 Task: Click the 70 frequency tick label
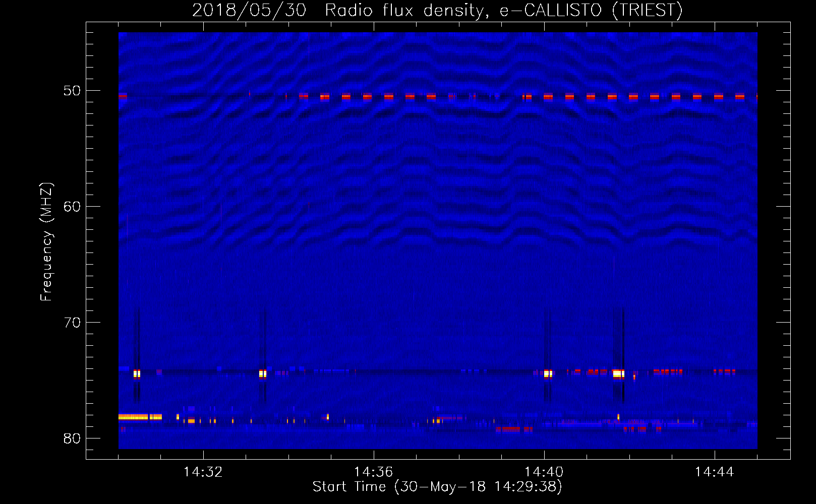pyautogui.click(x=72, y=323)
